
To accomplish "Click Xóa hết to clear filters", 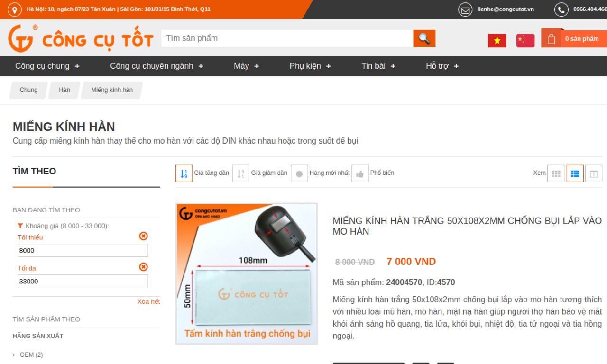I will [148, 302].
